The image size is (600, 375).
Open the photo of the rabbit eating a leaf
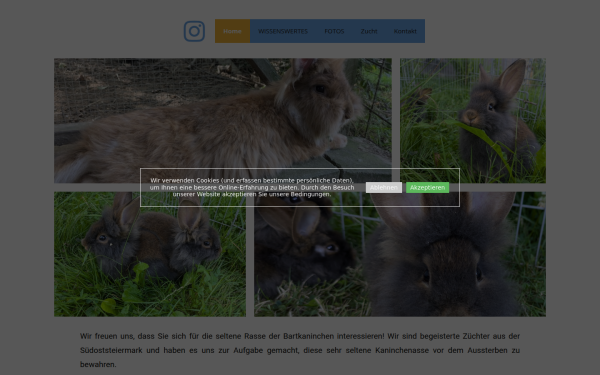point(473,121)
